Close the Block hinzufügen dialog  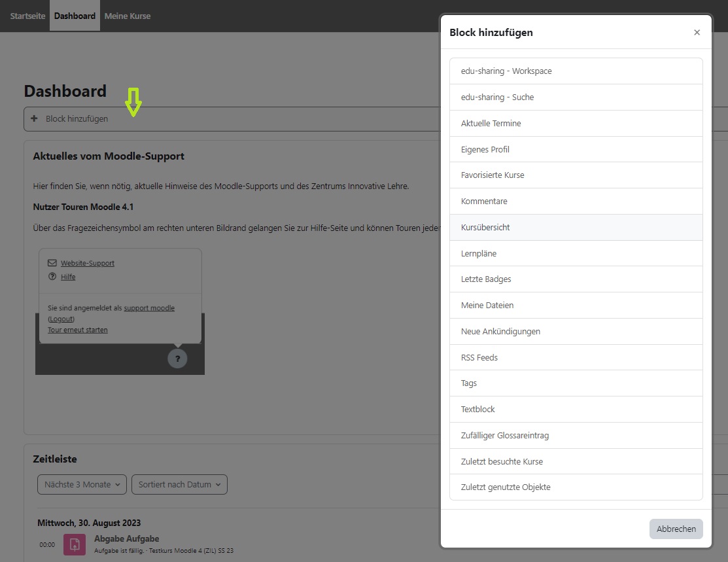click(697, 33)
